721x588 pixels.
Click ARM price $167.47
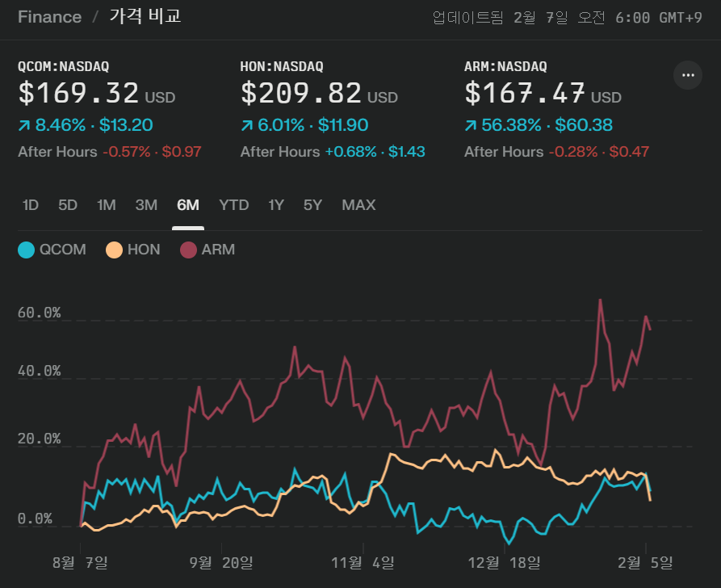pyautogui.click(x=525, y=93)
